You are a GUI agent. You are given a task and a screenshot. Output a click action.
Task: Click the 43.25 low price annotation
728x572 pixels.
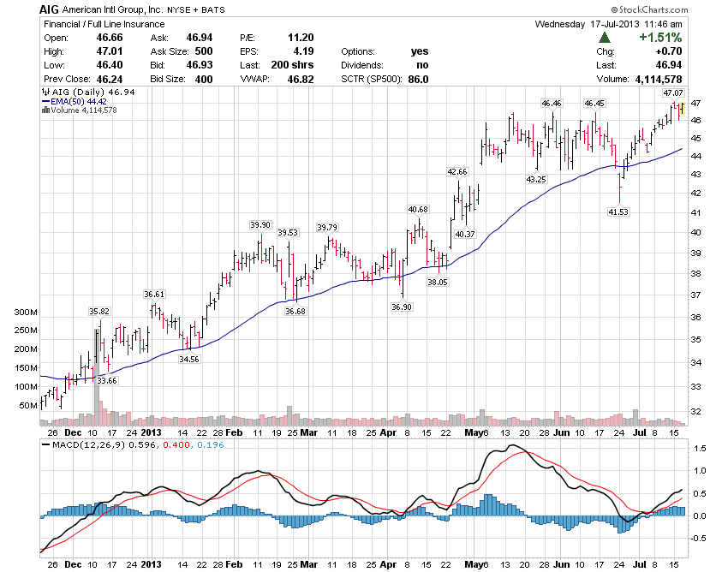click(x=536, y=179)
